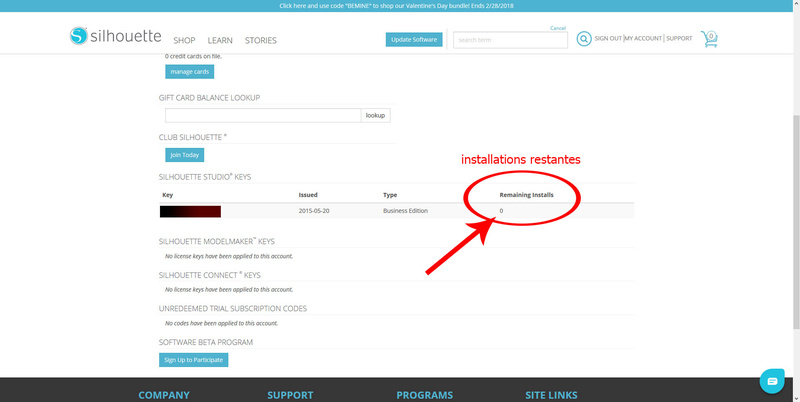Click the Type column header
The width and height of the screenshot is (800, 402).
tap(390, 195)
